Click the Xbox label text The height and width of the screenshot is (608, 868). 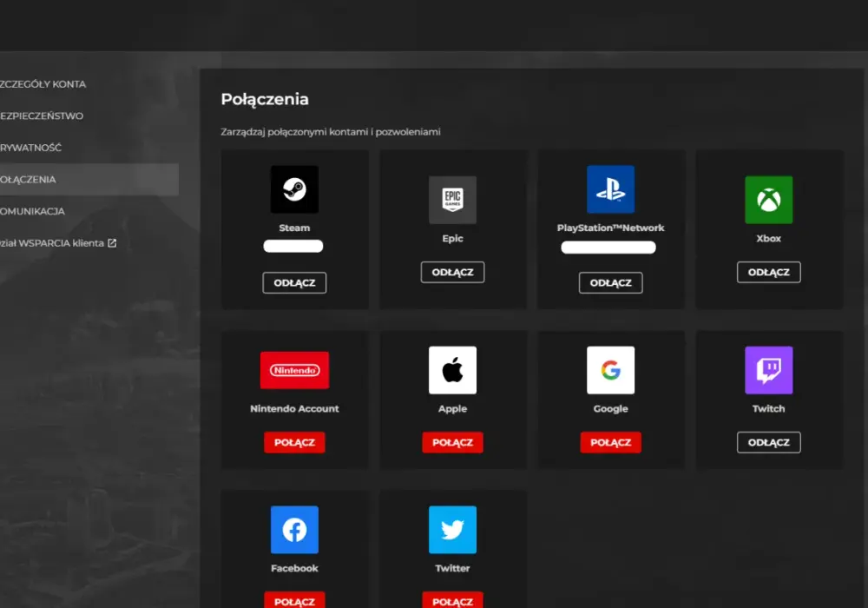[768, 239]
